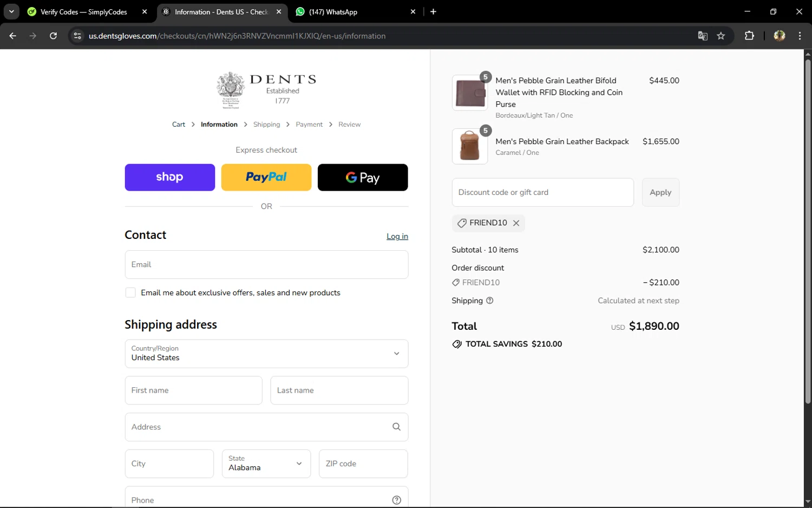Image resolution: width=812 pixels, height=508 pixels.
Task: Focus the Email input field
Action: coord(266,265)
